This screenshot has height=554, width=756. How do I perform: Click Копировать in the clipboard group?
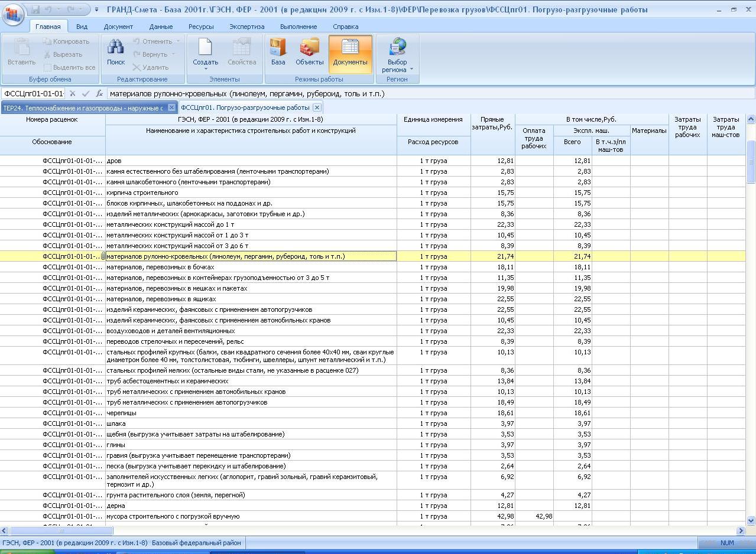point(66,41)
